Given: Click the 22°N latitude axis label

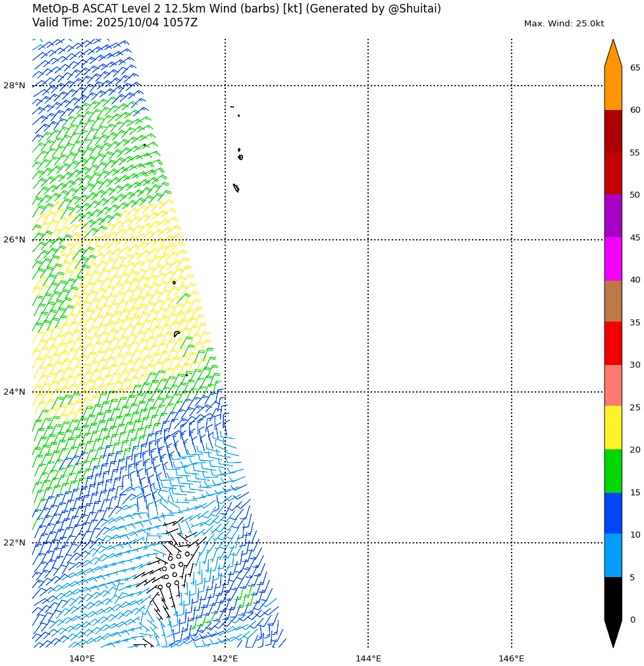Looking at the screenshot, I should 14,543.
